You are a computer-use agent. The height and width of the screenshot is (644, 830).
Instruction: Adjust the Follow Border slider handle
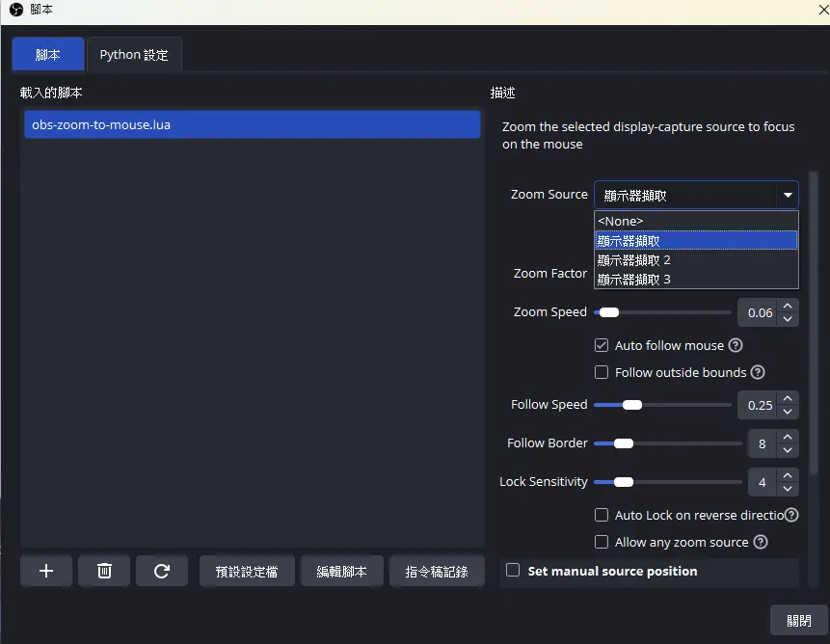tap(624, 443)
